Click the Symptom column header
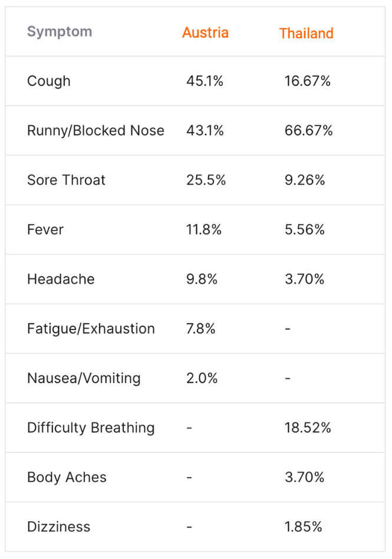392x559 pixels. [60, 32]
